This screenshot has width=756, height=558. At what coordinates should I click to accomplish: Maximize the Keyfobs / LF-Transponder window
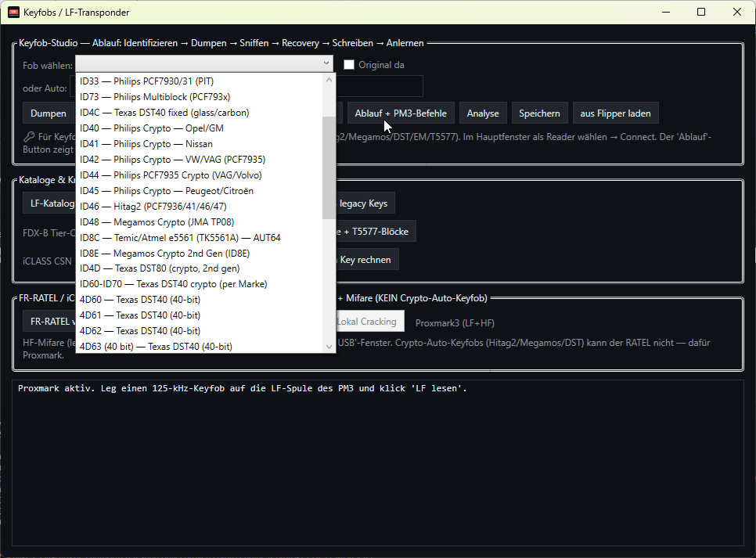click(x=701, y=12)
